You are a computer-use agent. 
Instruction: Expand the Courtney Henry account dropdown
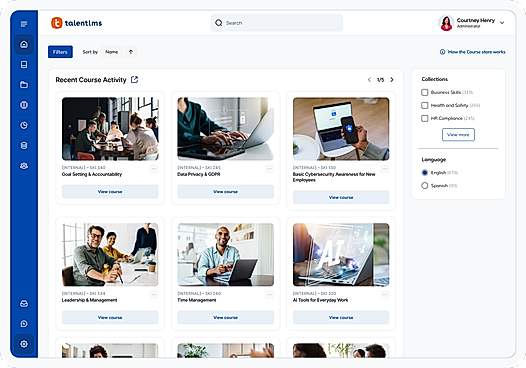pos(502,23)
